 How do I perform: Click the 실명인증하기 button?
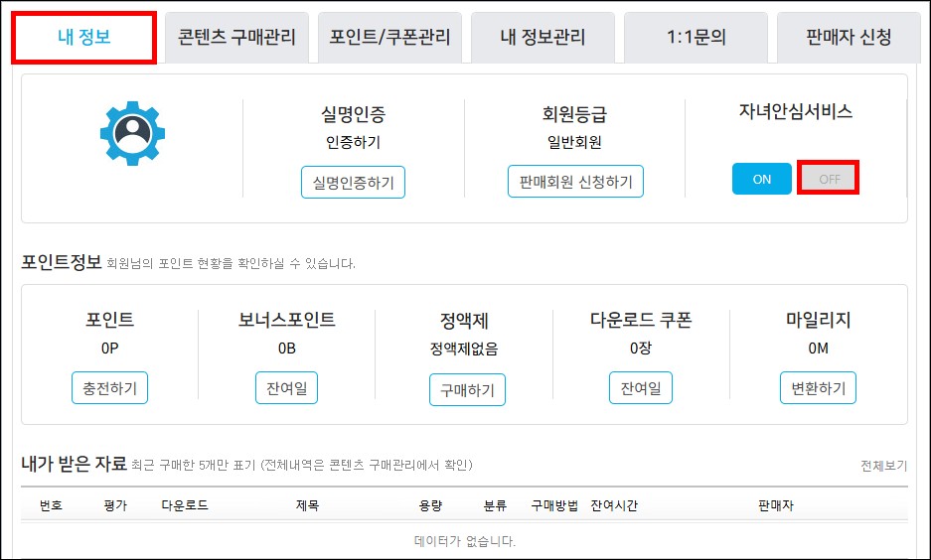coord(354,182)
